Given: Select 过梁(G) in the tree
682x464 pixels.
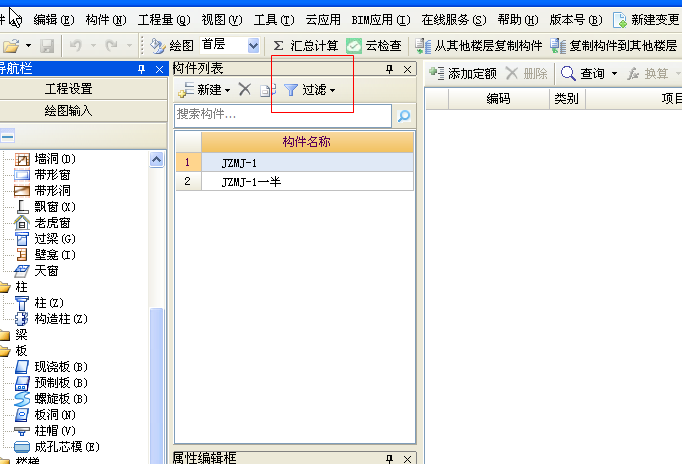Looking at the screenshot, I should [x=45, y=239].
